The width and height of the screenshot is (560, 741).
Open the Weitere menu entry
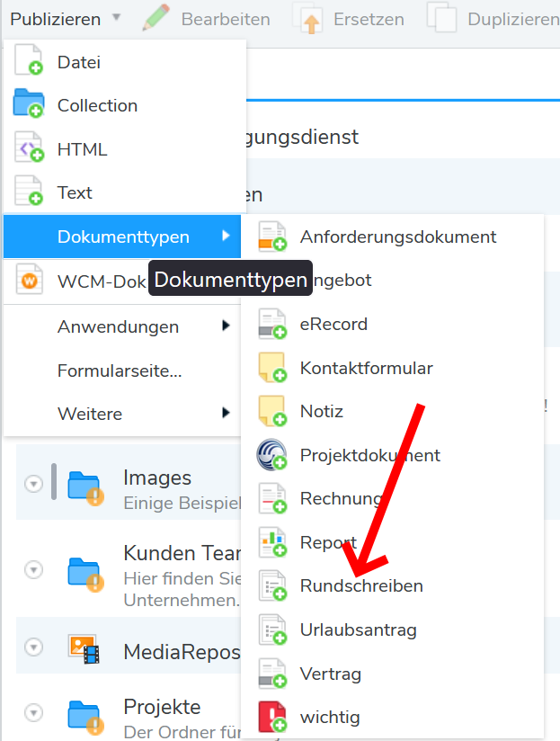tap(122, 414)
